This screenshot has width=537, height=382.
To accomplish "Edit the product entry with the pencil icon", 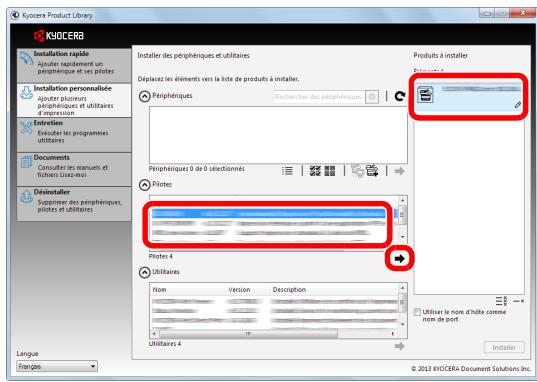I will pos(517,105).
